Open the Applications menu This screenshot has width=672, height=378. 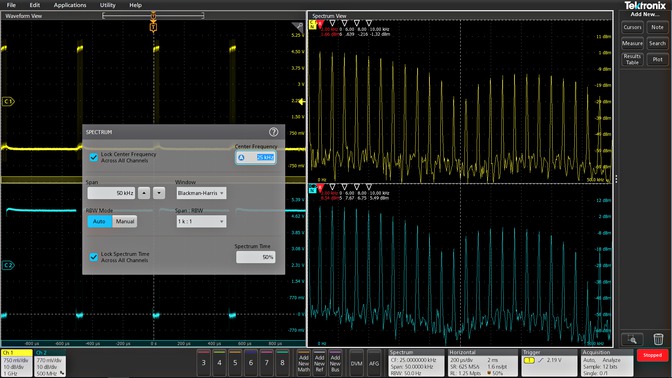(70, 5)
